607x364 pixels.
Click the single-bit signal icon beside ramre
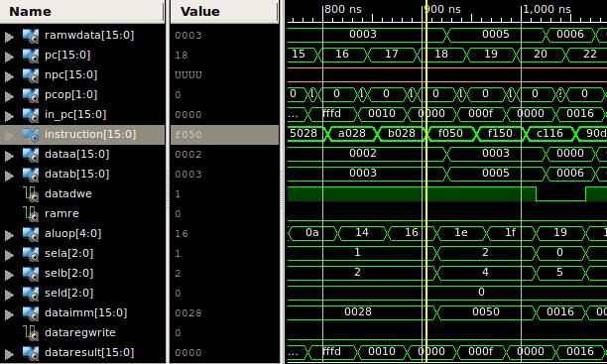pos(31,213)
